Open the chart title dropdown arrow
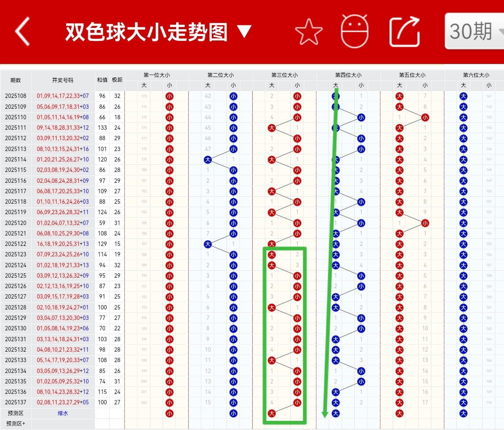The image size is (504, 430). (244, 31)
